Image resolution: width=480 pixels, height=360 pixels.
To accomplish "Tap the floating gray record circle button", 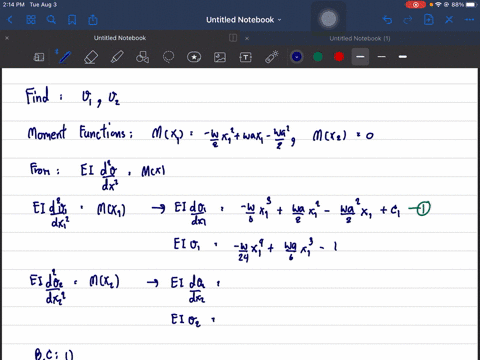I will click(328, 18).
